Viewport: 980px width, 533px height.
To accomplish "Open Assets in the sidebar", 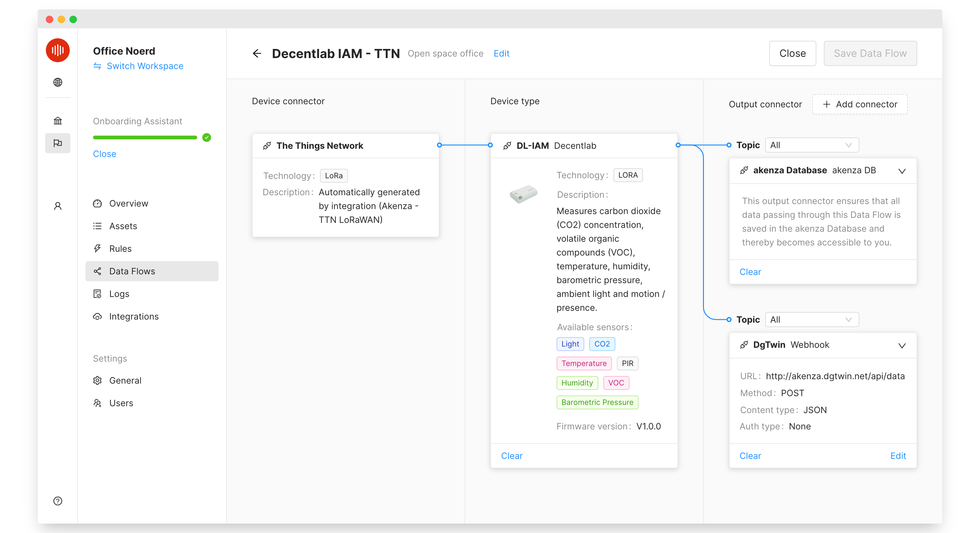I will pos(152,226).
